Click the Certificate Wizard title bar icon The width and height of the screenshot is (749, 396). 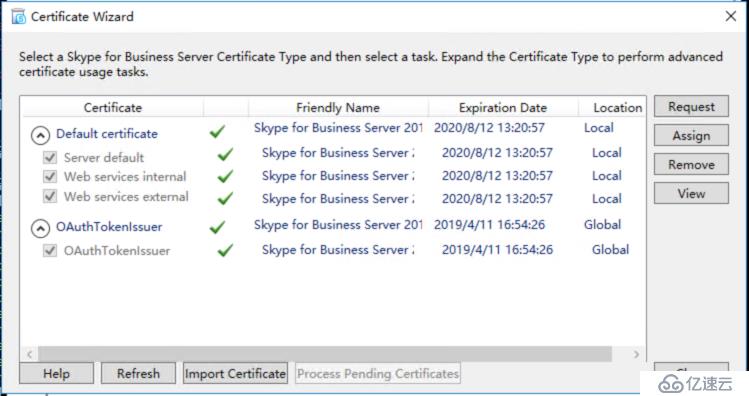(19, 17)
